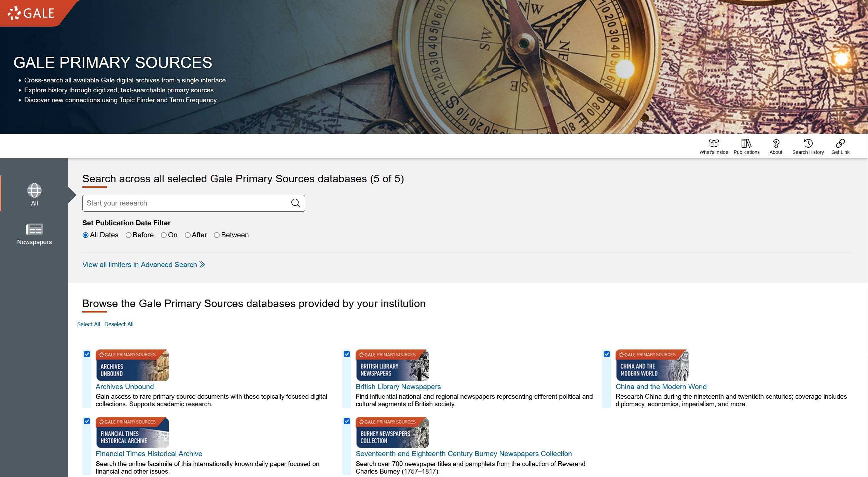Screen dimensions: 868x477
Task: Click the Get Link chain icon
Action: click(x=840, y=143)
